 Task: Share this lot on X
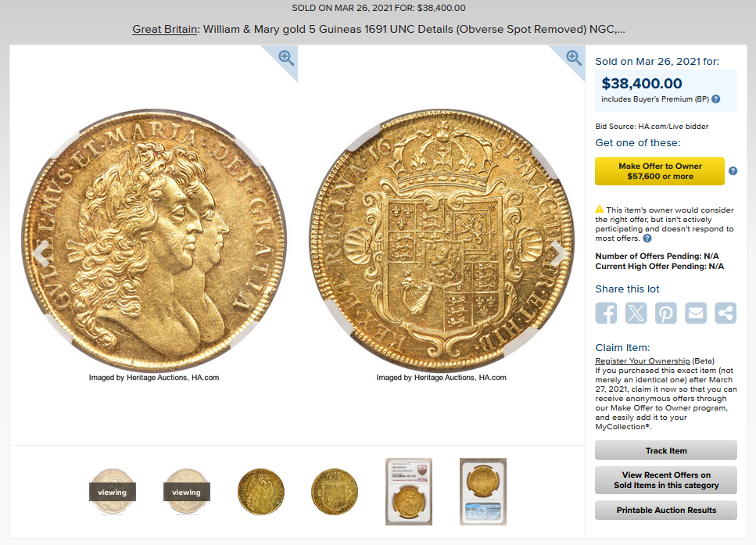point(636,313)
